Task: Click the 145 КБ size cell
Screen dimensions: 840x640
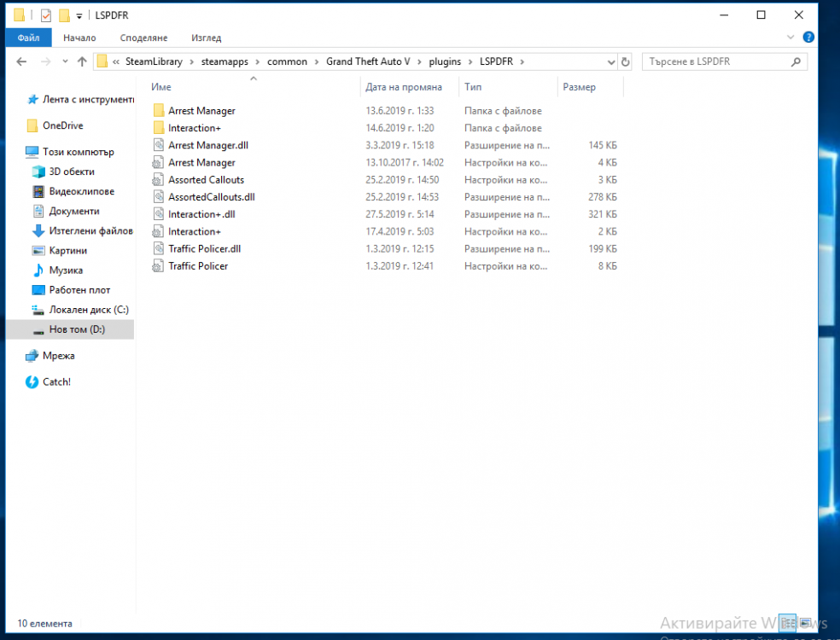Action: point(603,145)
